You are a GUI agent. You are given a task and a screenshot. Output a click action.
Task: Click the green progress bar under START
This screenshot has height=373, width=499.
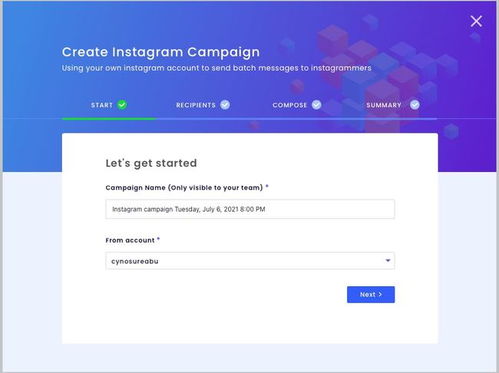coord(109,118)
